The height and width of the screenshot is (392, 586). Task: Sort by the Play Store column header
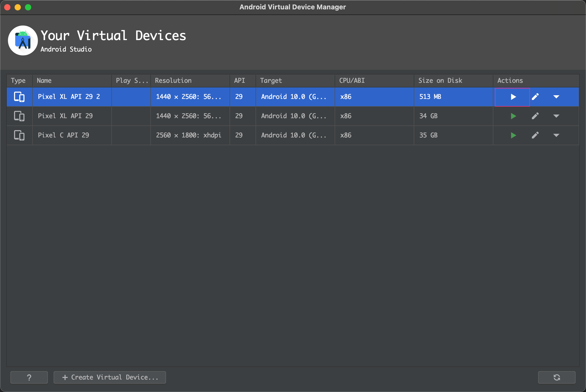(131, 81)
